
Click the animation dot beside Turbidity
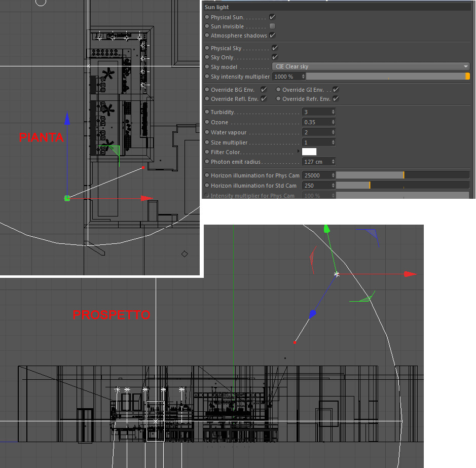(207, 112)
